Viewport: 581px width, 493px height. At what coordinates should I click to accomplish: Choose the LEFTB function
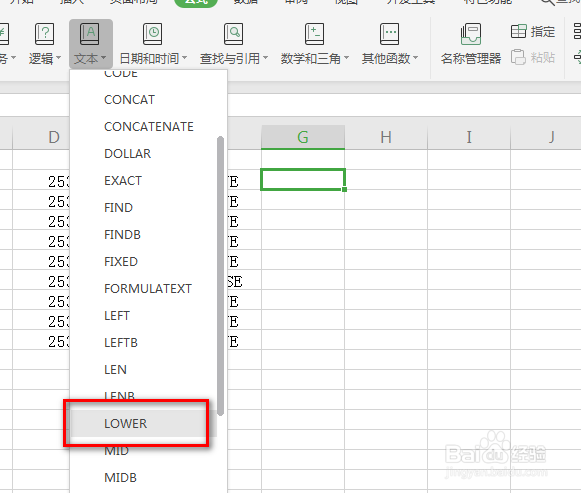(121, 343)
